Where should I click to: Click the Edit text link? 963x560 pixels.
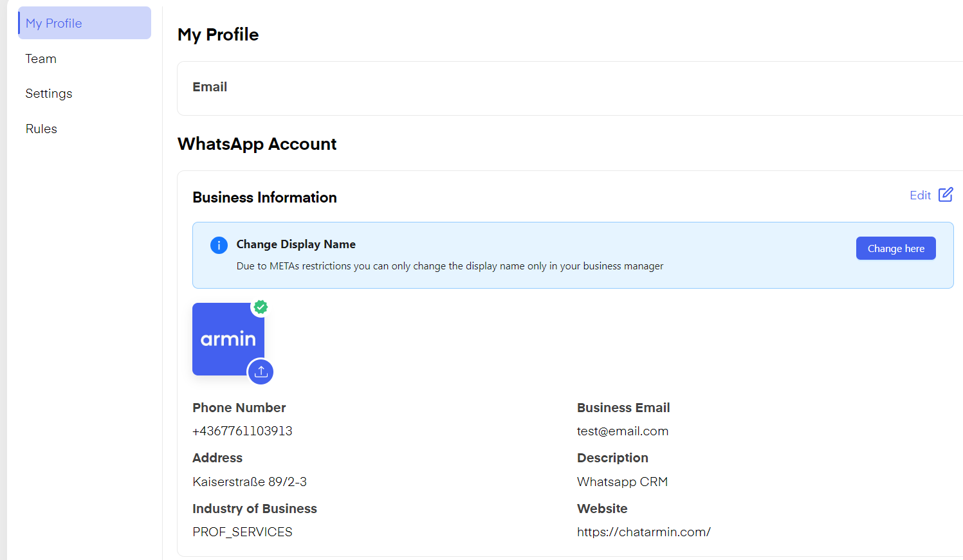[x=920, y=195]
